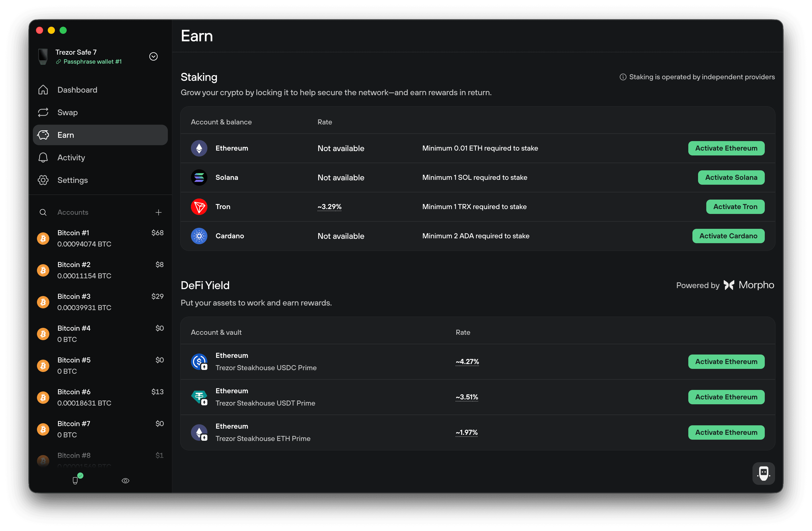
Task: Click the Morpho logo
Action: coord(749,285)
